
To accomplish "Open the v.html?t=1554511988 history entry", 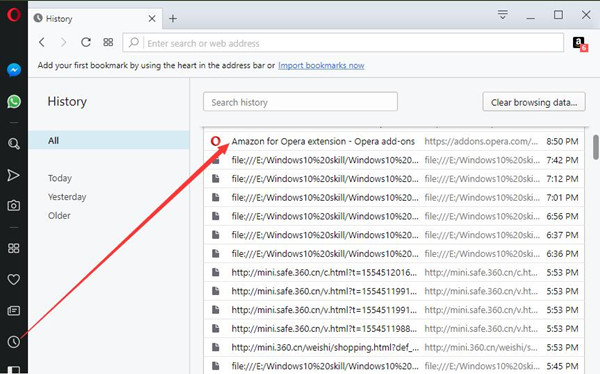I will click(x=394, y=329).
